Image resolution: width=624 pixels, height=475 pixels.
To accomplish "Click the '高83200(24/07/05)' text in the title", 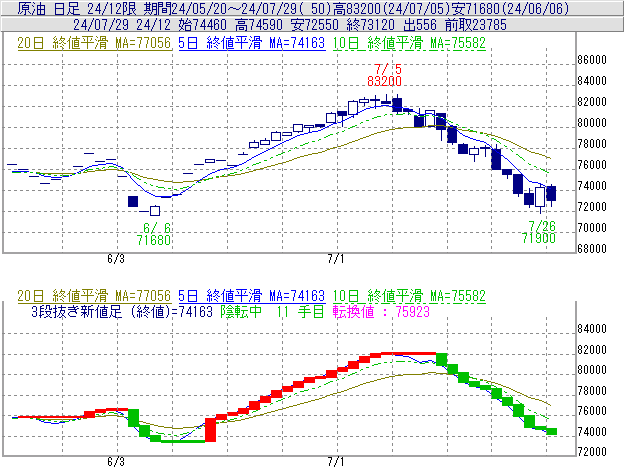I will [392, 9].
